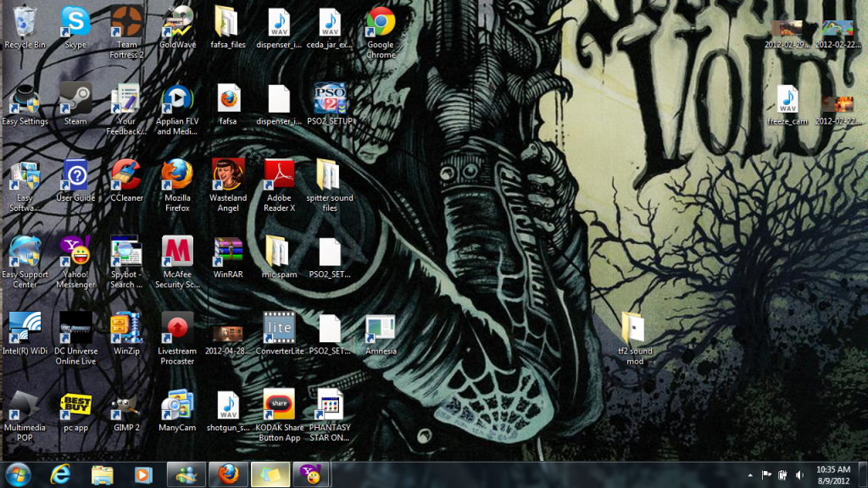Viewport: 868px width, 488px height.
Task: Select the Steam desktop shortcut
Action: tap(75, 104)
